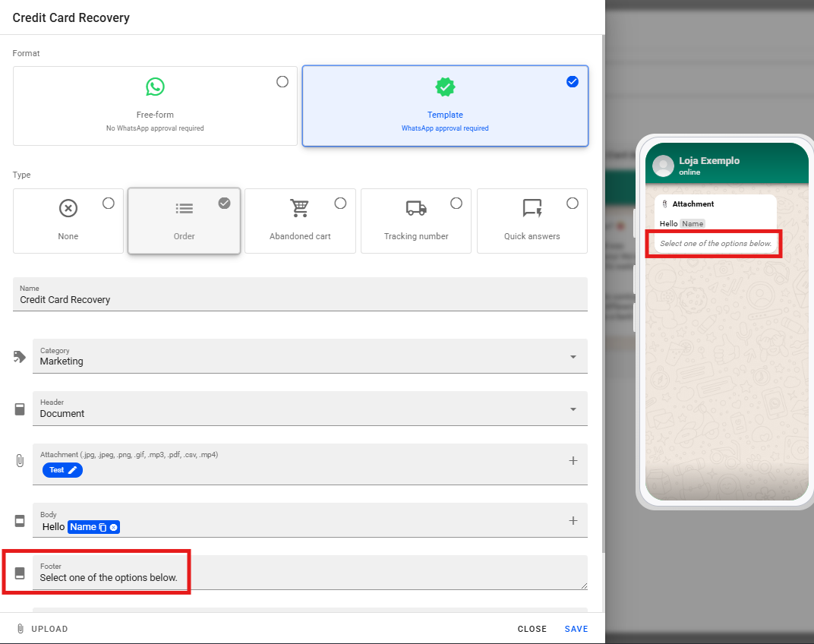The height and width of the screenshot is (644, 814).
Task: Open the Category dropdown showing Marketing
Action: 310,356
